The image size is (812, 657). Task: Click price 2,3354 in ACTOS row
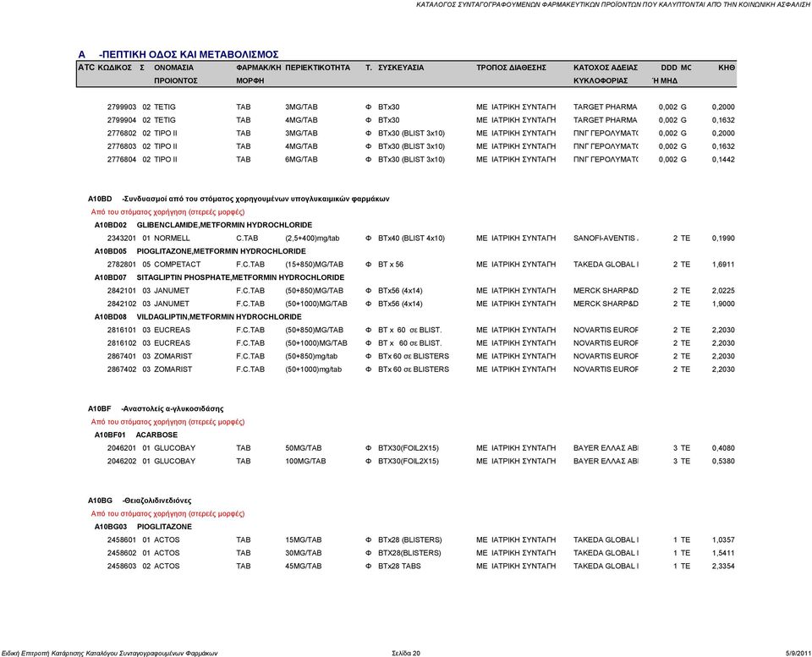click(x=723, y=566)
